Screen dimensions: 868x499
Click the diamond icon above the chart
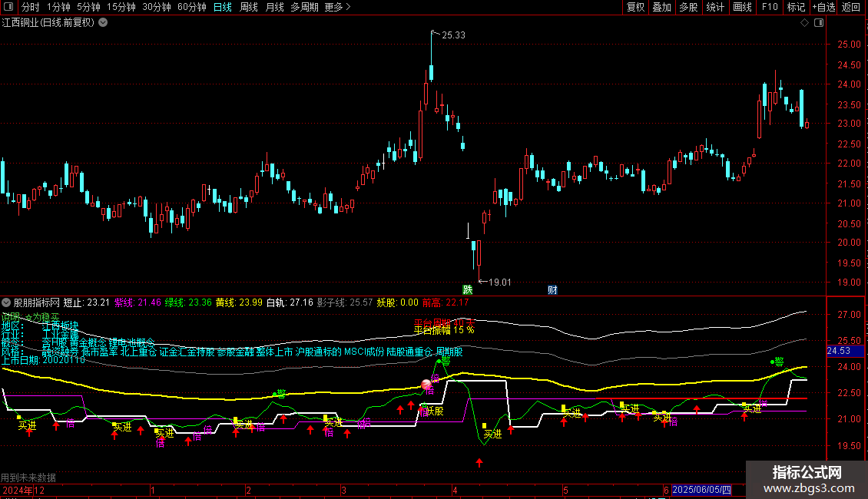coord(805,23)
